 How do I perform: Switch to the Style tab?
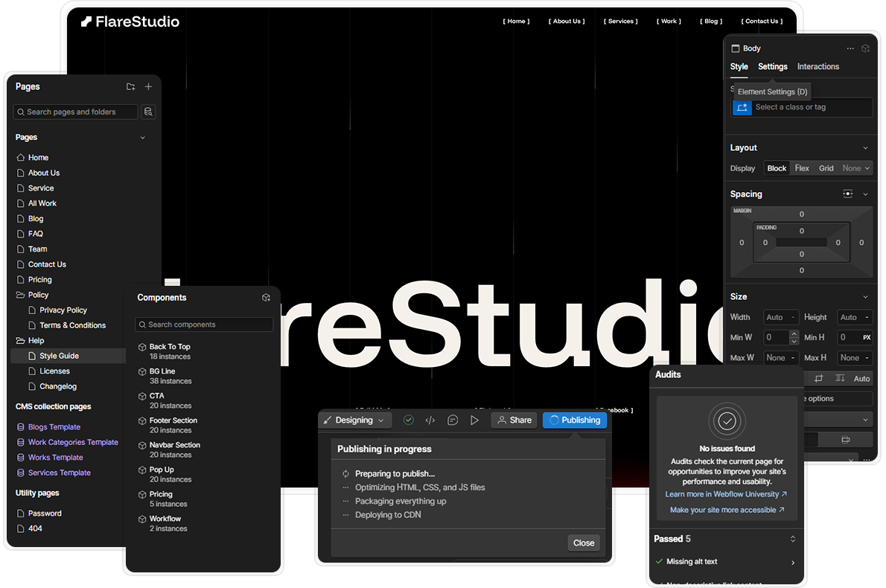point(739,67)
